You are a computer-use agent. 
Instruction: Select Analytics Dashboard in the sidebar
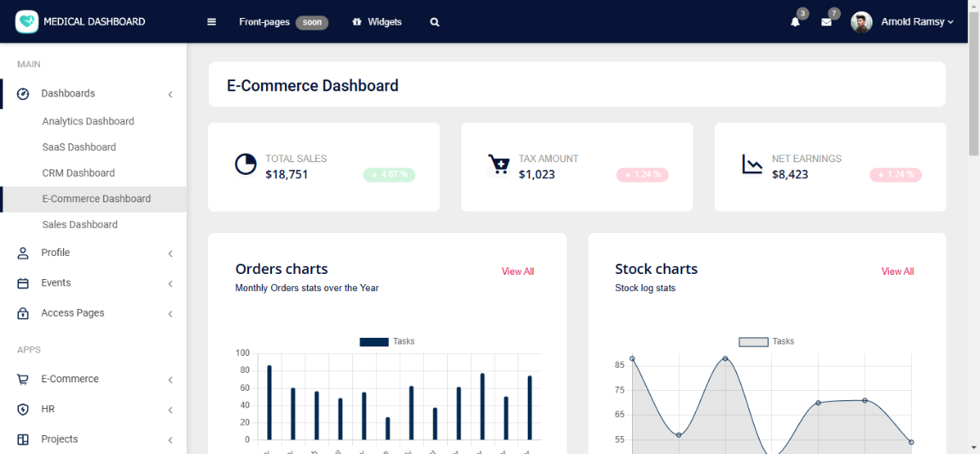click(x=88, y=121)
